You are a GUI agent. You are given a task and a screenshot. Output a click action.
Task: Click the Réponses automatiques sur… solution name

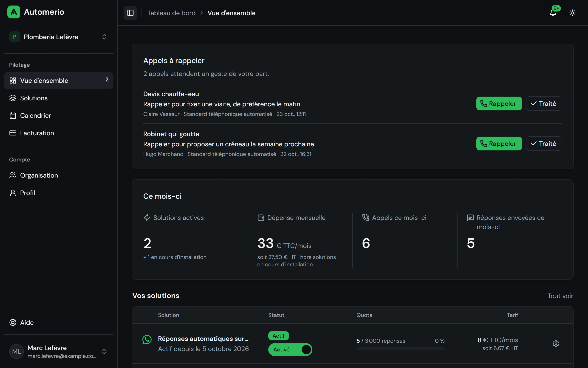[203, 339]
